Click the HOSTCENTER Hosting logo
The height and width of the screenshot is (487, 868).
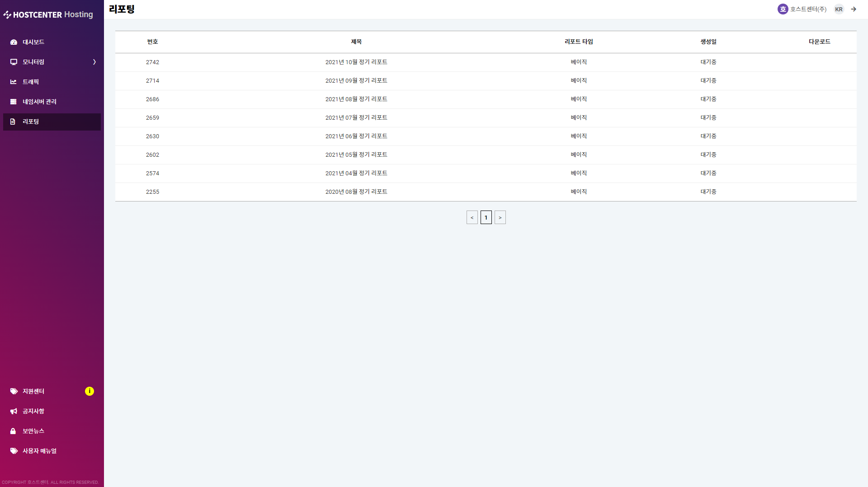[x=48, y=14]
